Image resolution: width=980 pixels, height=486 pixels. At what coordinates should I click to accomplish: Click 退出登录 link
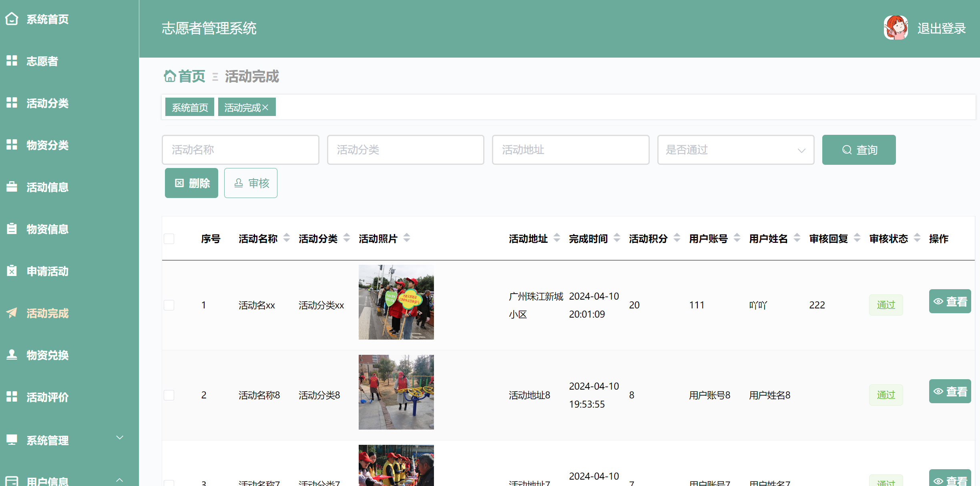pyautogui.click(x=942, y=28)
